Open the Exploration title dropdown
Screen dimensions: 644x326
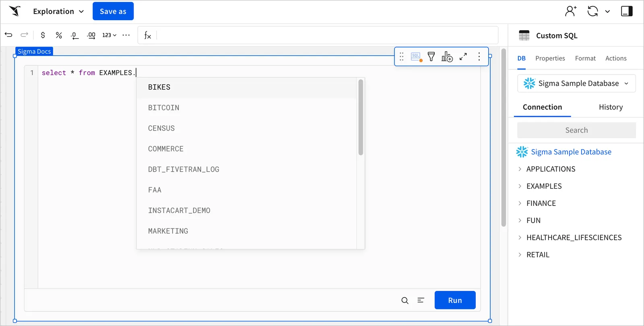coord(59,11)
